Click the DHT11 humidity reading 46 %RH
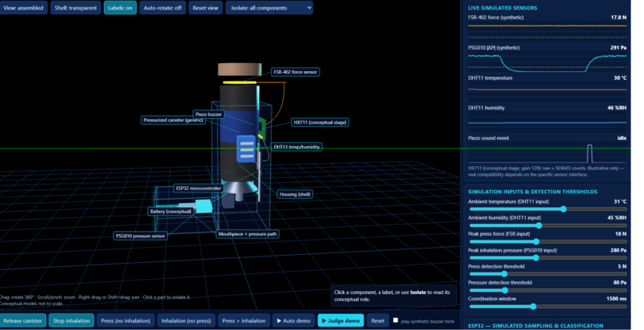 click(x=617, y=108)
